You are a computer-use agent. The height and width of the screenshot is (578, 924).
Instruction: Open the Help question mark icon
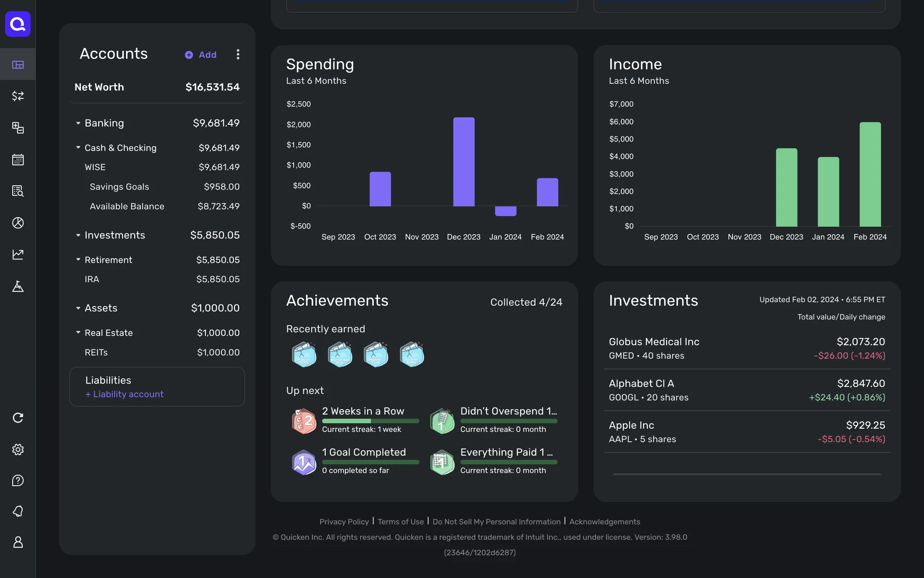tap(18, 480)
